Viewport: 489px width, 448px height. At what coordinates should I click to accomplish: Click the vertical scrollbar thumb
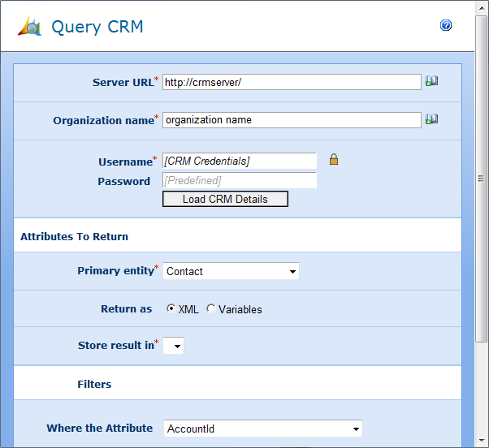pyautogui.click(x=482, y=179)
